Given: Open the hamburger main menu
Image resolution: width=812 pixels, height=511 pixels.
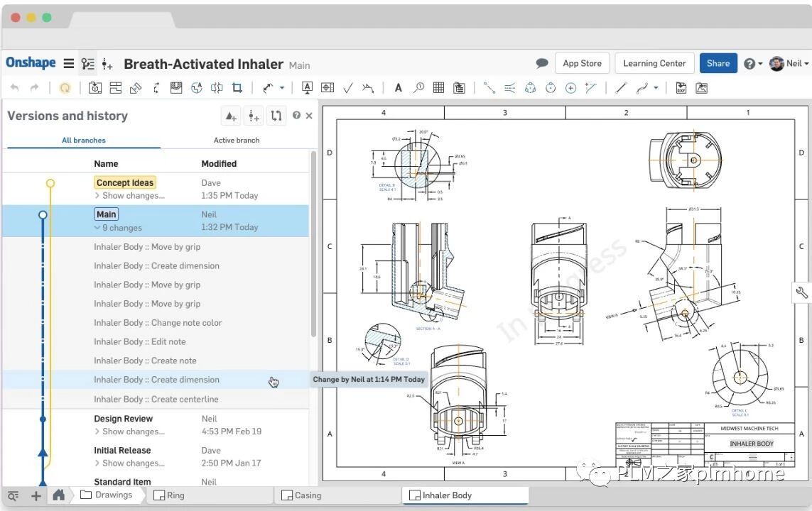Looking at the screenshot, I should point(68,64).
